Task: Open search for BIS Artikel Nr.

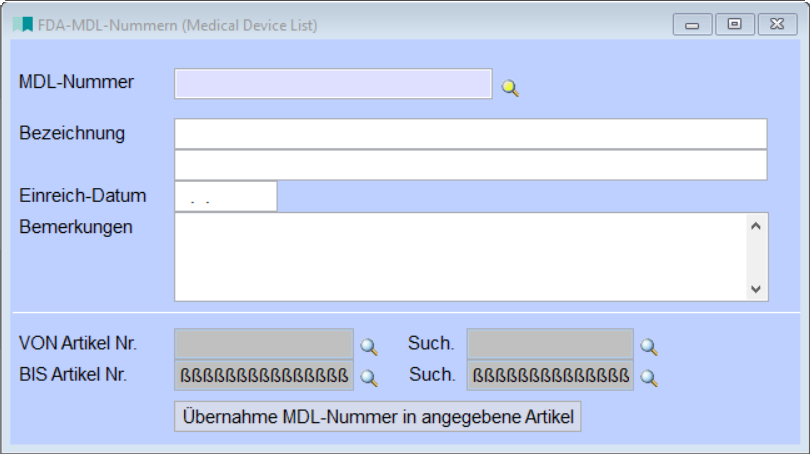Action: pyautogui.click(x=369, y=377)
